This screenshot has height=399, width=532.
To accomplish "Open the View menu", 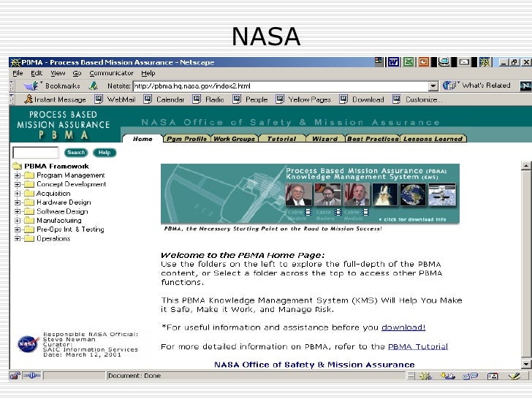I will tap(58, 73).
